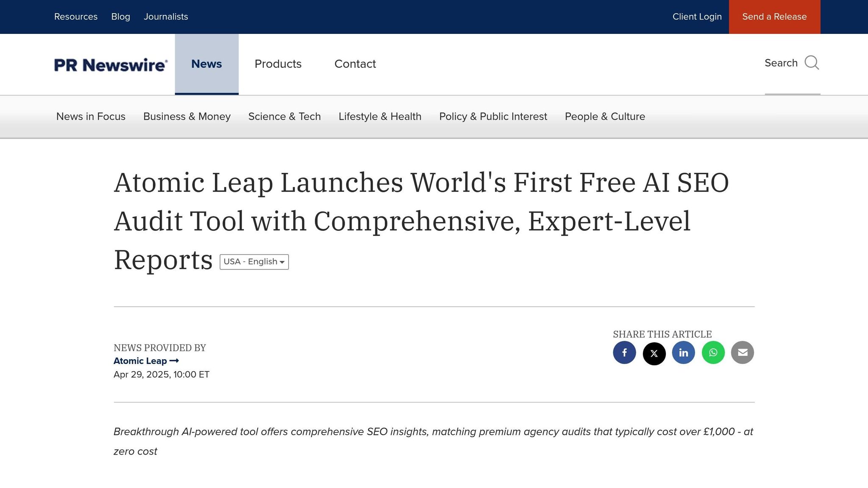This screenshot has width=868, height=488.
Task: Share article on LinkedIn
Action: coord(683,352)
